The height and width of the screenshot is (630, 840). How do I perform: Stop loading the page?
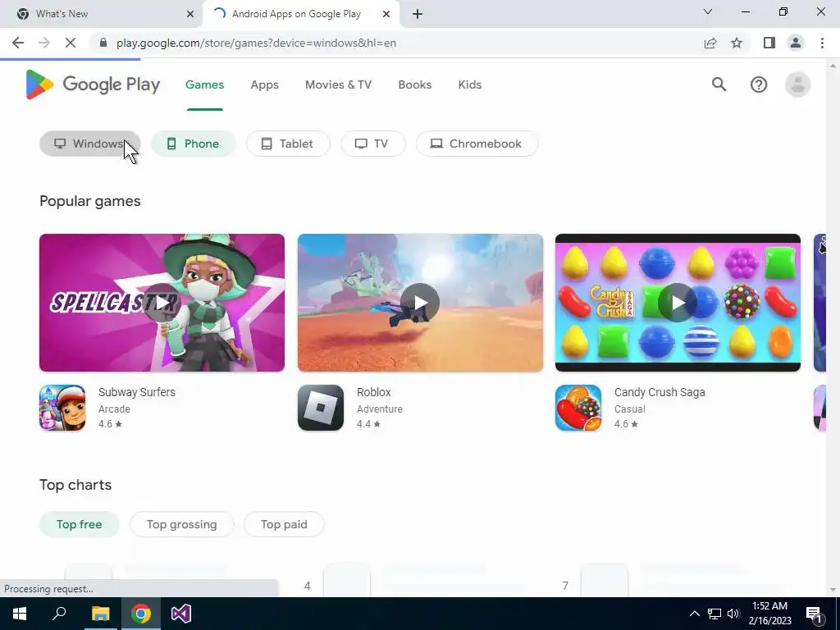(71, 43)
